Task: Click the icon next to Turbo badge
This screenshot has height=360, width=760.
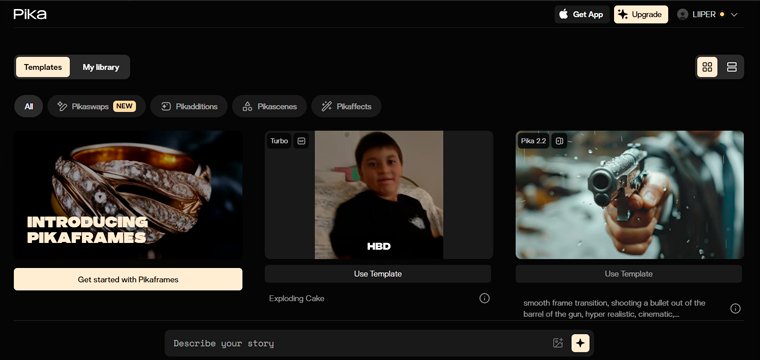Action: [301, 141]
